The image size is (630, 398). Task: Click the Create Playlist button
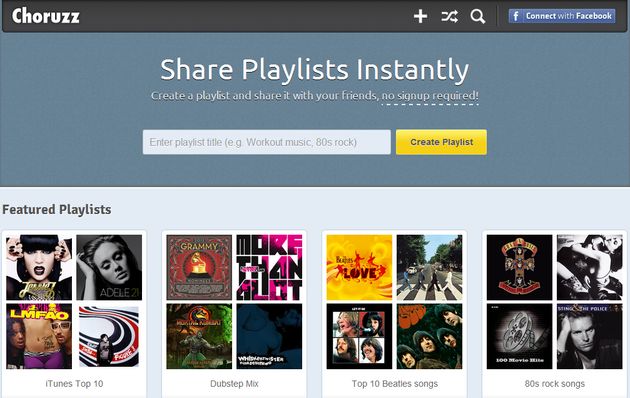(441, 142)
